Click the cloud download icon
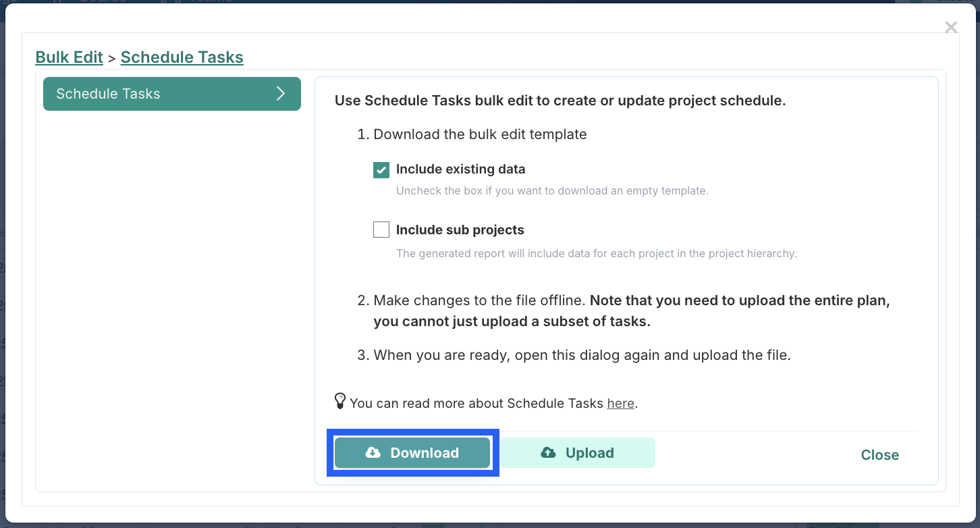 (x=373, y=453)
